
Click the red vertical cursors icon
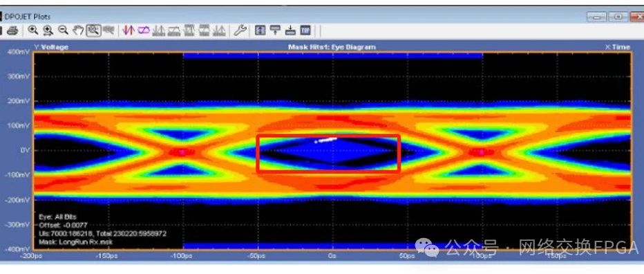[x=129, y=30]
